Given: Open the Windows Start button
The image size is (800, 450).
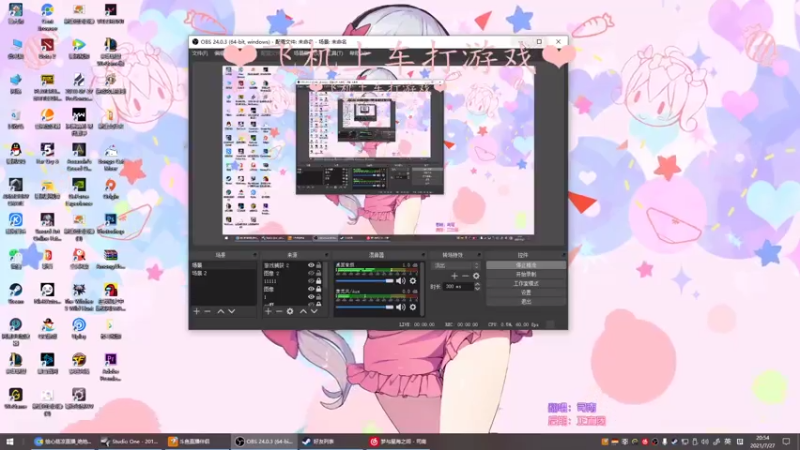Looking at the screenshot, I should (10, 441).
